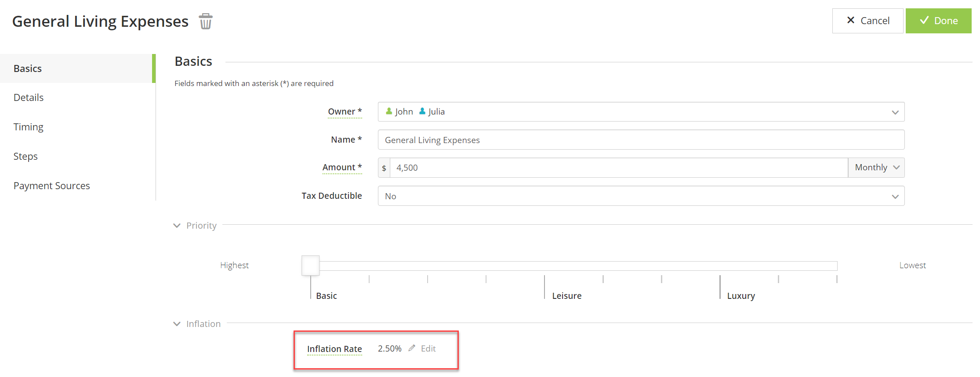Open the Monthly frequency dropdown
This screenshot has height=377, width=980.
876,168
